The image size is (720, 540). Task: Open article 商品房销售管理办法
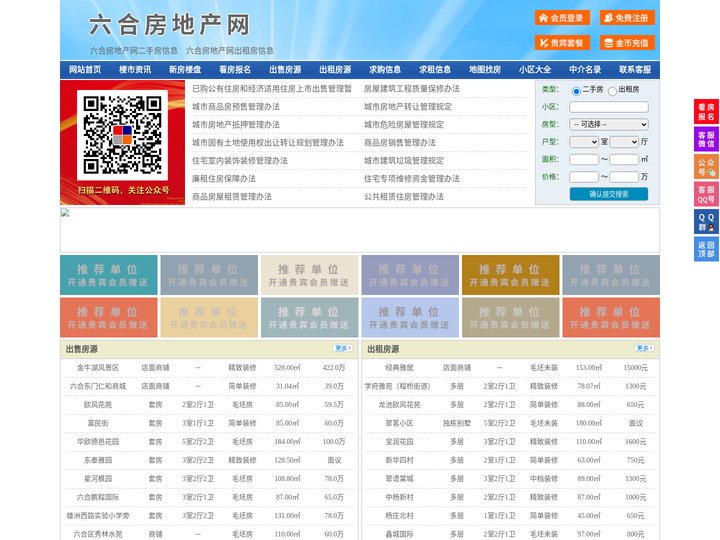[x=400, y=142]
